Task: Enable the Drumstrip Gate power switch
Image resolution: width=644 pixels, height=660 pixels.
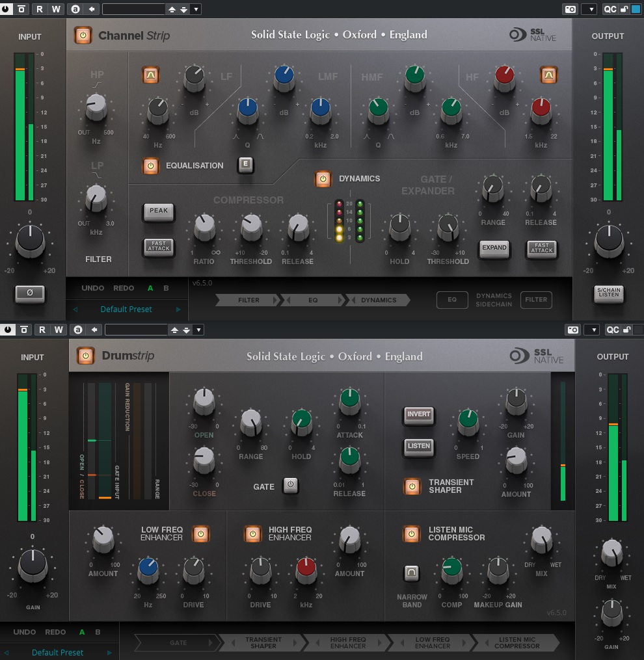Action: [x=291, y=485]
